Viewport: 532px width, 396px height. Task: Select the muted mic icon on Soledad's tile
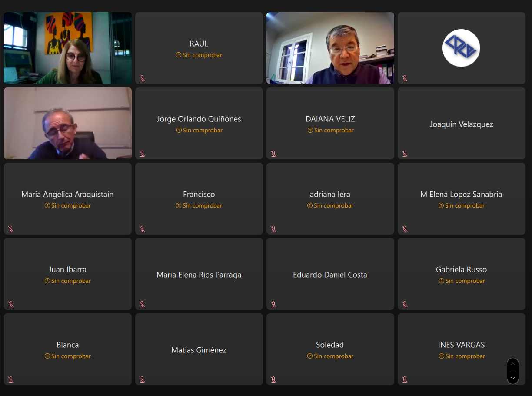[273, 379]
